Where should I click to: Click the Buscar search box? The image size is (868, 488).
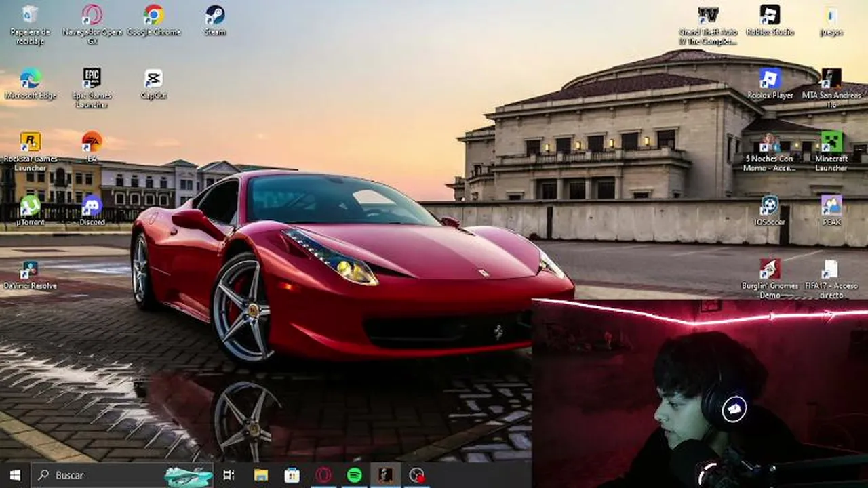click(122, 475)
